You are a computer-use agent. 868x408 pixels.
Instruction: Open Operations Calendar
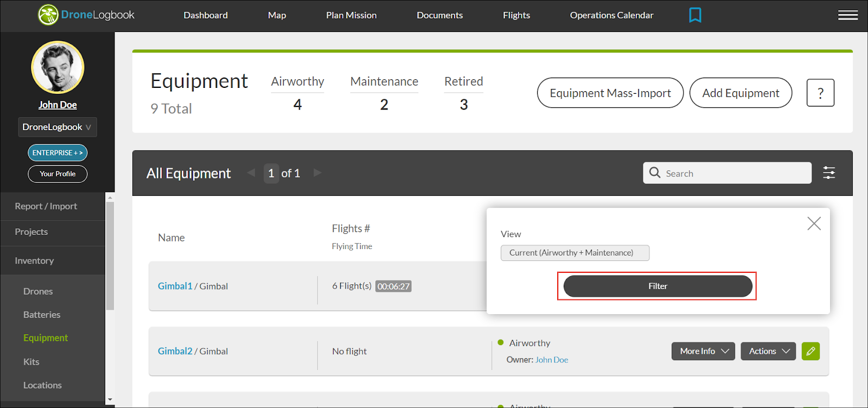coord(611,15)
